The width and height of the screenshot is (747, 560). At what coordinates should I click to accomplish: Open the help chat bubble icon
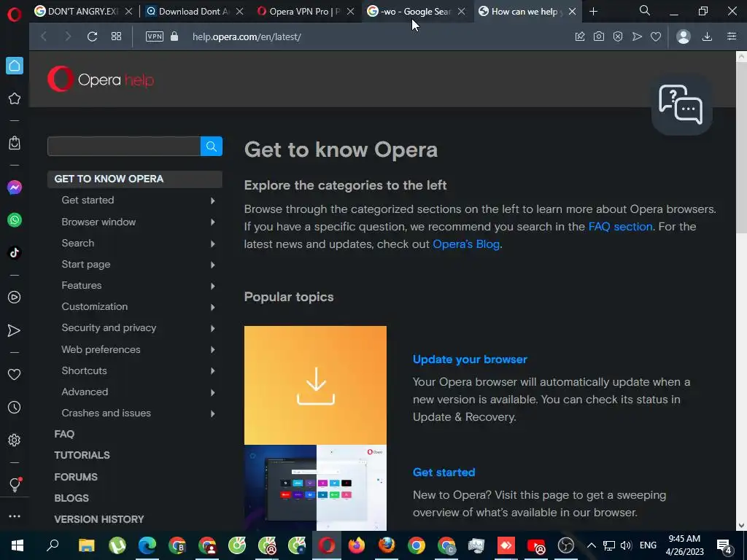click(x=681, y=105)
